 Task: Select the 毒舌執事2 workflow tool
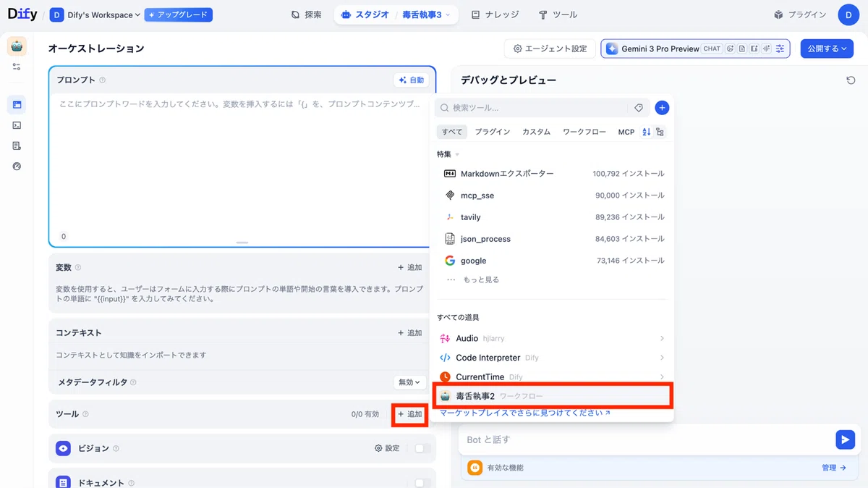click(x=553, y=396)
